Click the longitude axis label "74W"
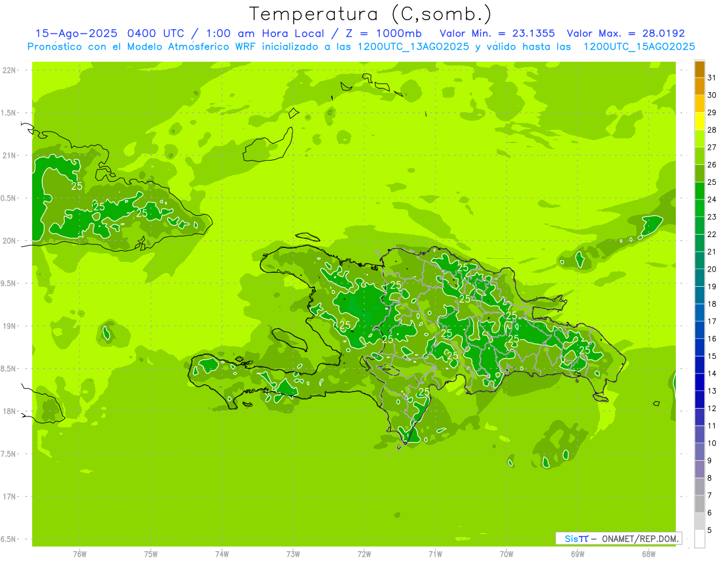Image resolution: width=728 pixels, height=562 pixels. (x=222, y=554)
